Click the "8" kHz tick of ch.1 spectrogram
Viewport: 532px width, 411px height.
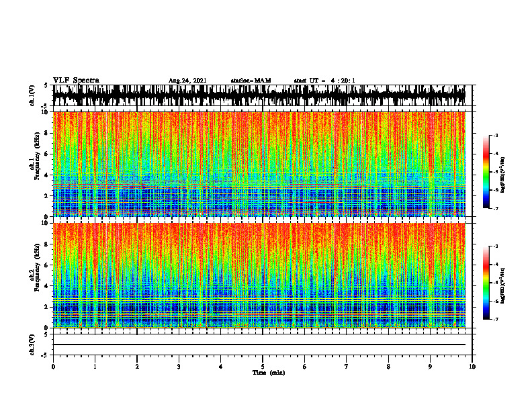tap(47, 133)
